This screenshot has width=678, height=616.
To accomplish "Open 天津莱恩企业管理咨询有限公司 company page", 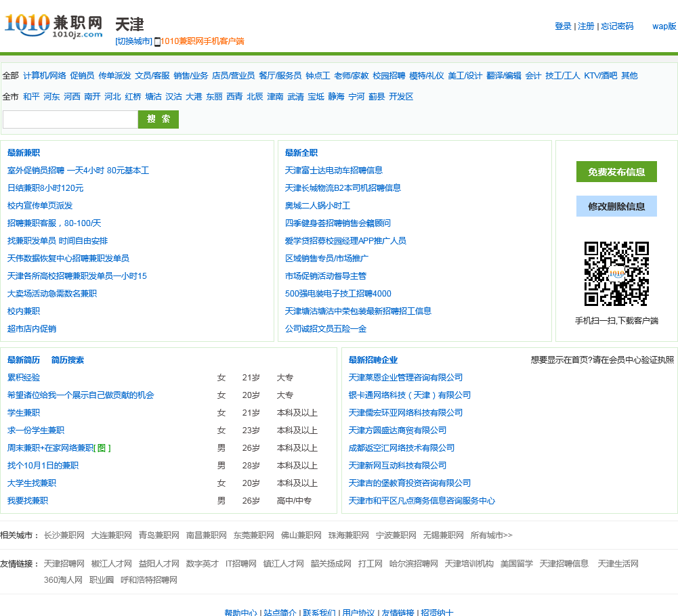I will (406, 377).
